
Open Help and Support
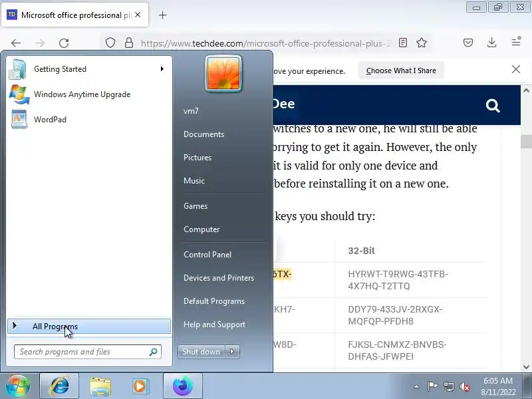(214, 325)
